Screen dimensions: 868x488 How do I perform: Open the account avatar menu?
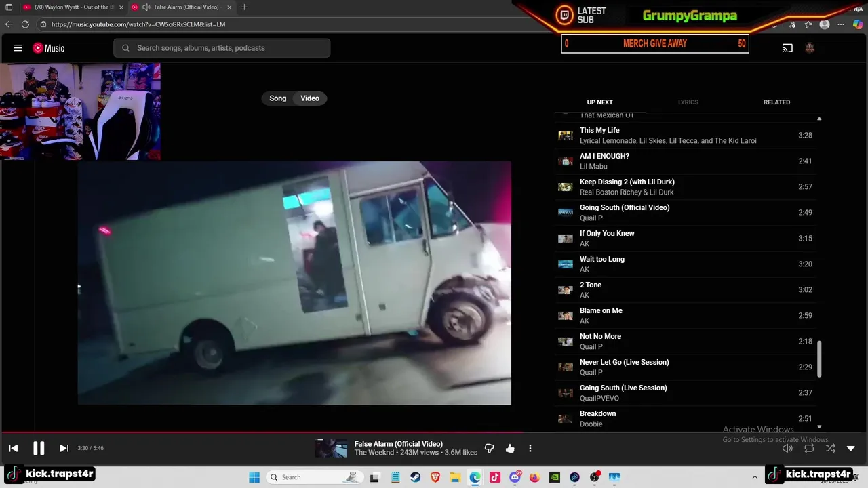click(x=810, y=48)
